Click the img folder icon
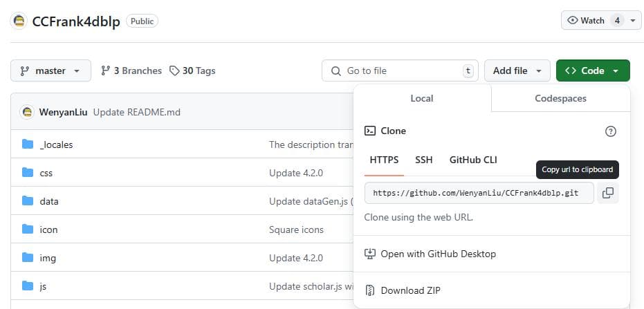Viewport: 644px width, 309px height. coord(28,257)
